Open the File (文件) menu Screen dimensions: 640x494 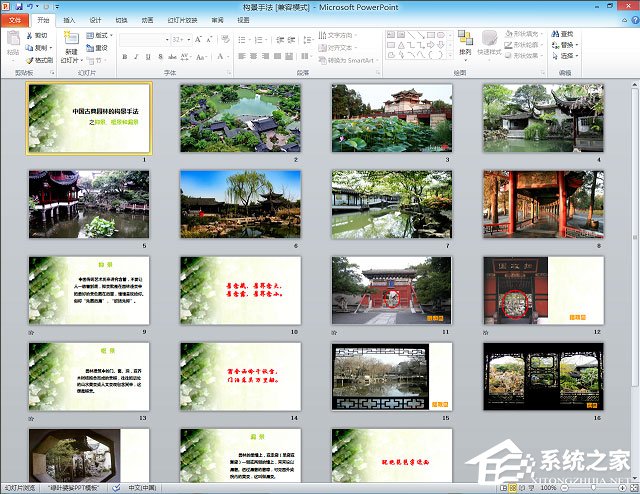coord(14,19)
